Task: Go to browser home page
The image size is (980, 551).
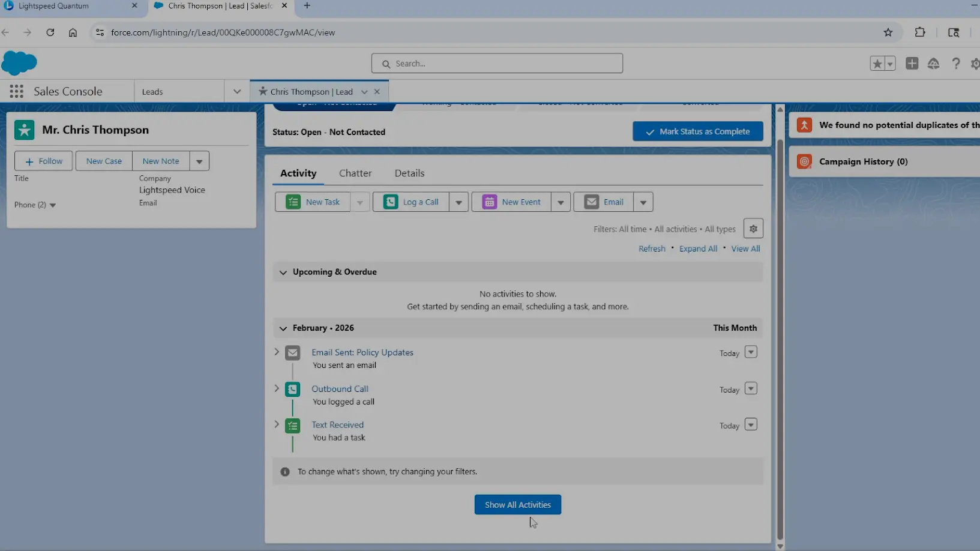Action: click(x=73, y=32)
